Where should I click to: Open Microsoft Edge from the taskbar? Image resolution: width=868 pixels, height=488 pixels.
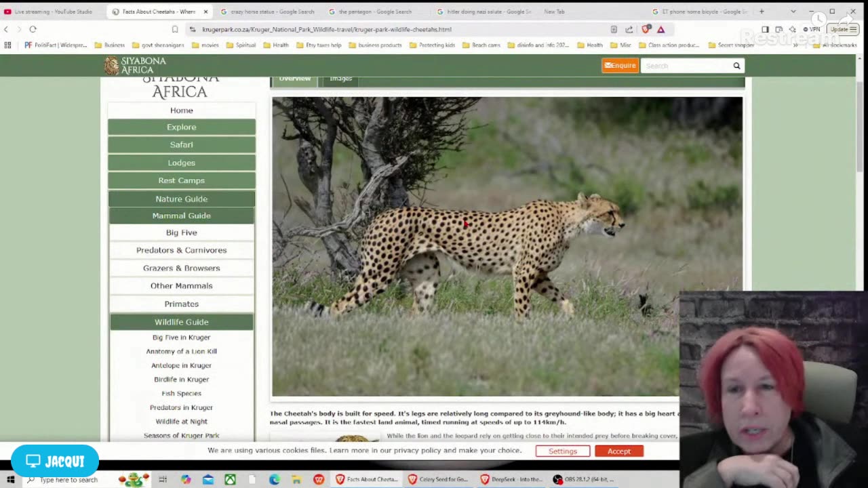274,480
